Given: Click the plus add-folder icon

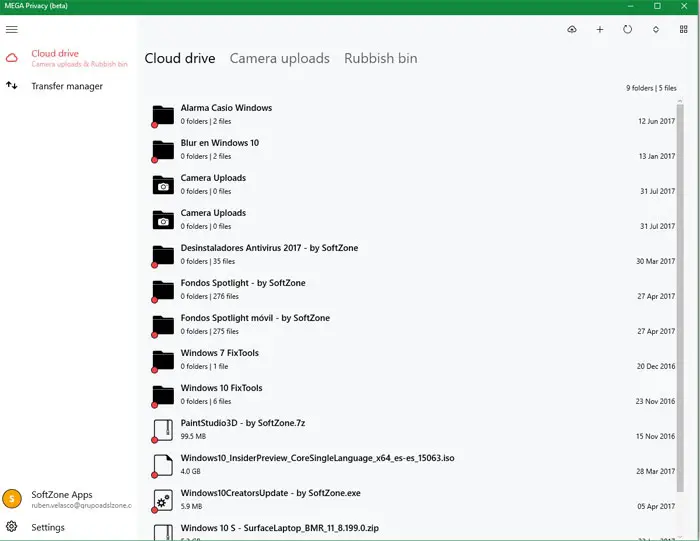Looking at the screenshot, I should tap(600, 30).
